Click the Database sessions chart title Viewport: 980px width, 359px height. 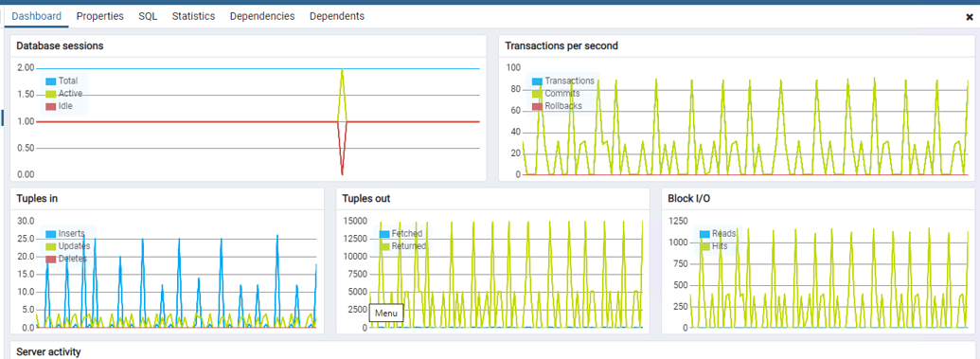60,45
